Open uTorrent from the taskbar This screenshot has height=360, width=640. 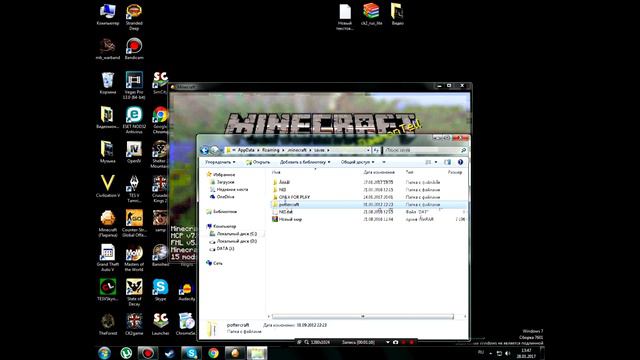pos(126,353)
